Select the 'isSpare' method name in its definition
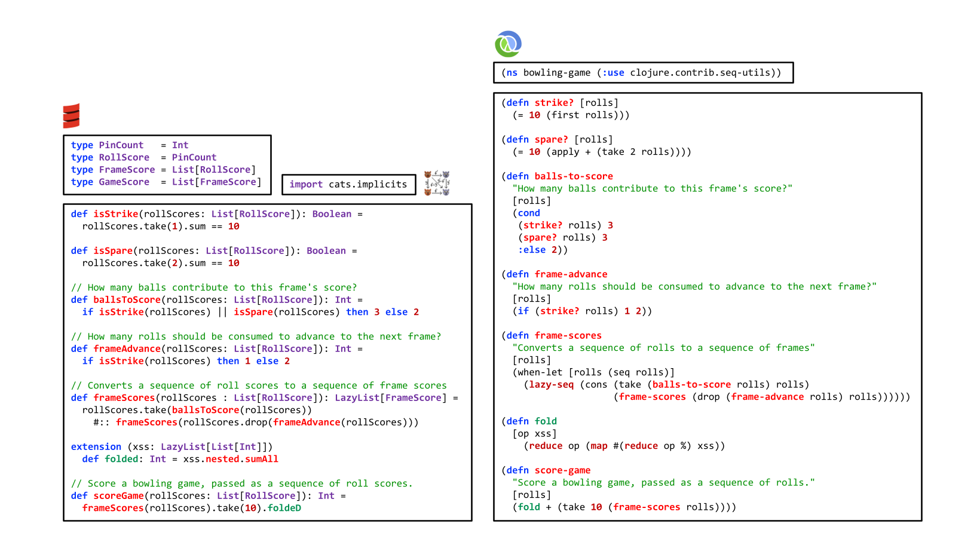Viewport: 980px width, 551px height. (x=113, y=251)
